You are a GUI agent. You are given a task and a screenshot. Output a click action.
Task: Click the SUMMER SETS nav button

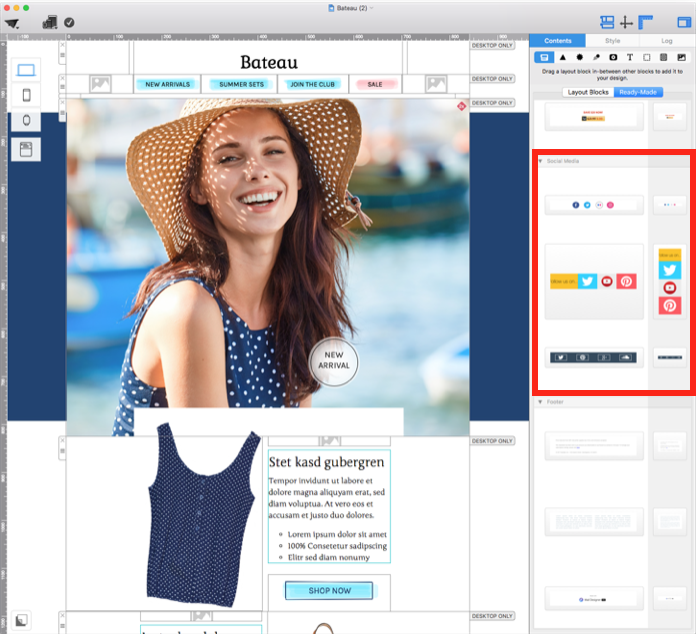click(241, 84)
